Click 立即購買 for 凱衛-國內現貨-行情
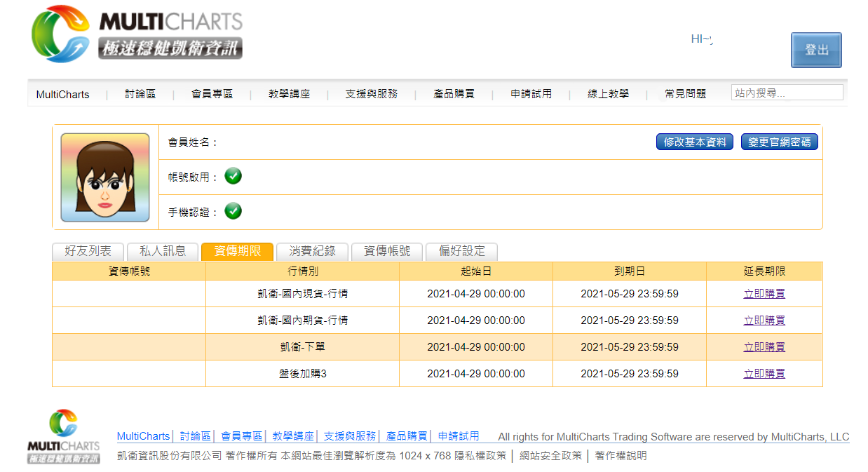This screenshot has width=868, height=472. tap(764, 294)
